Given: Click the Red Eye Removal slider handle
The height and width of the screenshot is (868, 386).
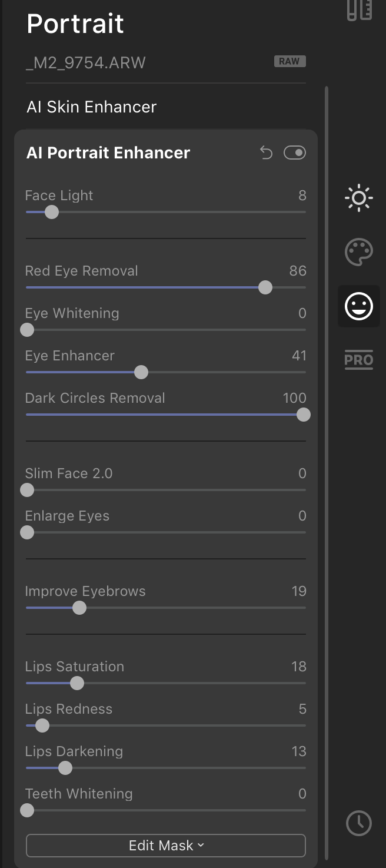Looking at the screenshot, I should 265,287.
